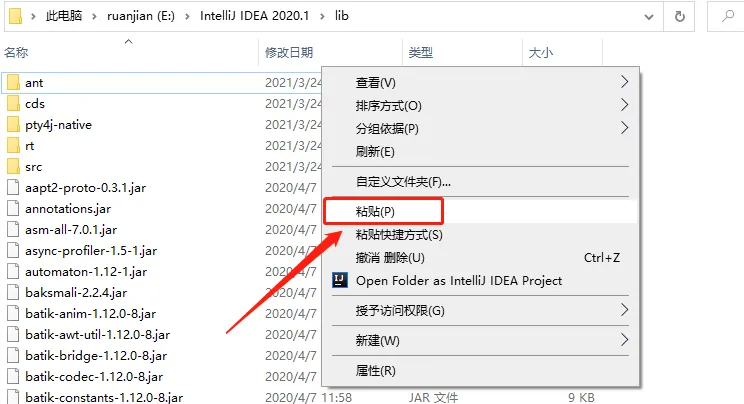Click the 名称 column header

[x=17, y=52]
